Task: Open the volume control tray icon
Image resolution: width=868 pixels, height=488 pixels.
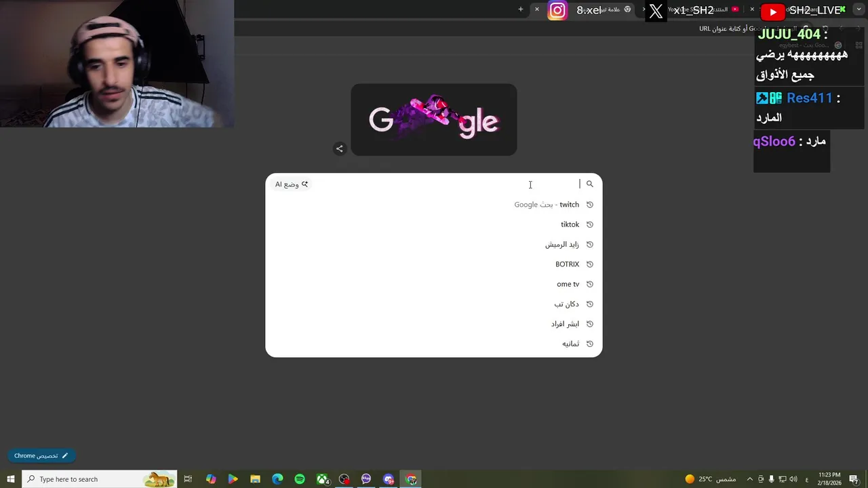Action: coord(794,479)
